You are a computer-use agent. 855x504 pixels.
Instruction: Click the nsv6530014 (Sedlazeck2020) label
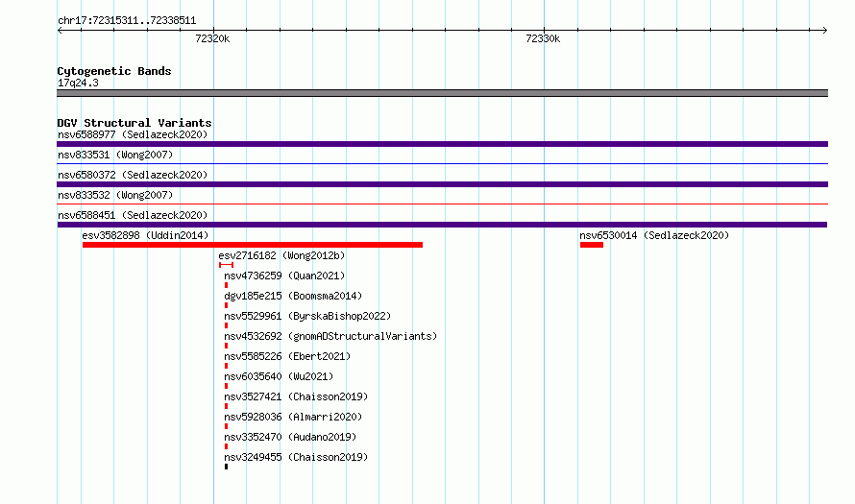[654, 235]
